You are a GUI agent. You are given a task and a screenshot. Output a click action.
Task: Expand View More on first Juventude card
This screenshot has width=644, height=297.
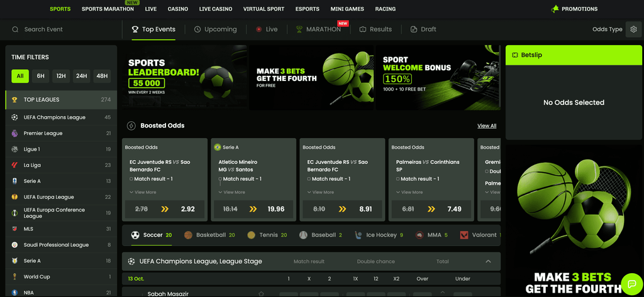coord(143,192)
